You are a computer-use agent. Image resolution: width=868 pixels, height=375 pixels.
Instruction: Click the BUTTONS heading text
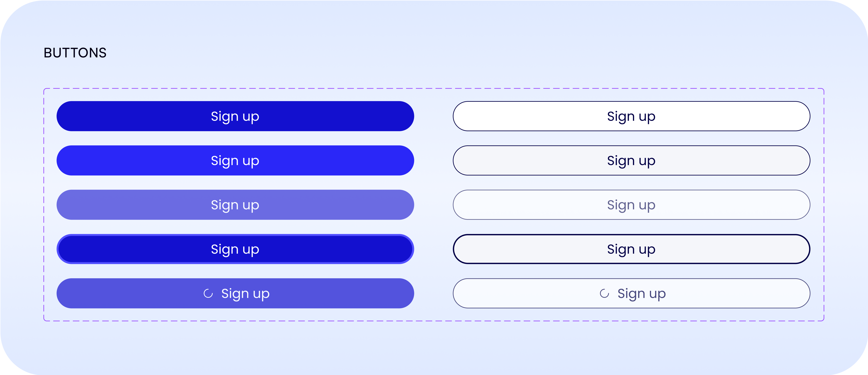(75, 53)
